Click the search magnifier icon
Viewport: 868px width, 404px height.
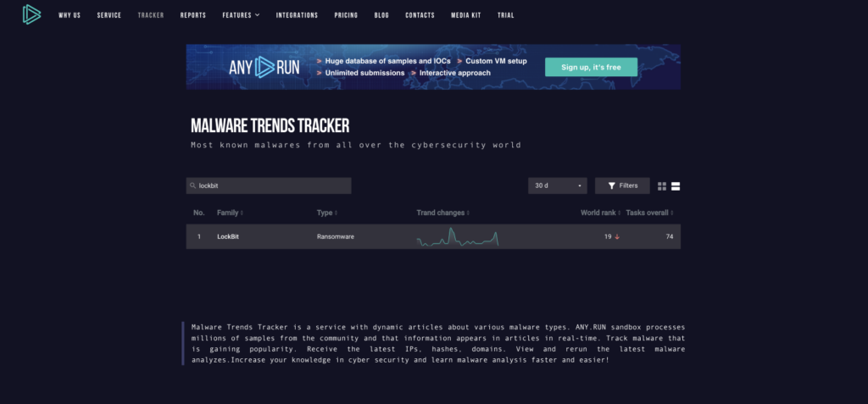[x=193, y=185]
